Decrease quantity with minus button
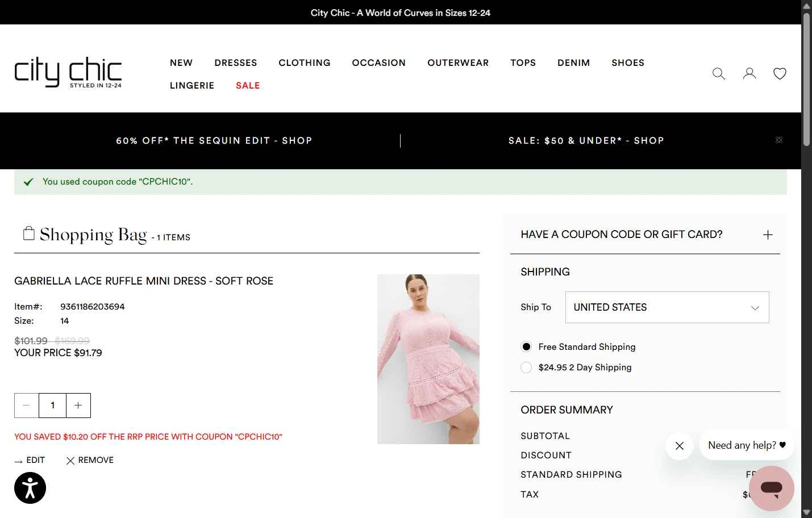This screenshot has height=518, width=812. click(x=26, y=406)
